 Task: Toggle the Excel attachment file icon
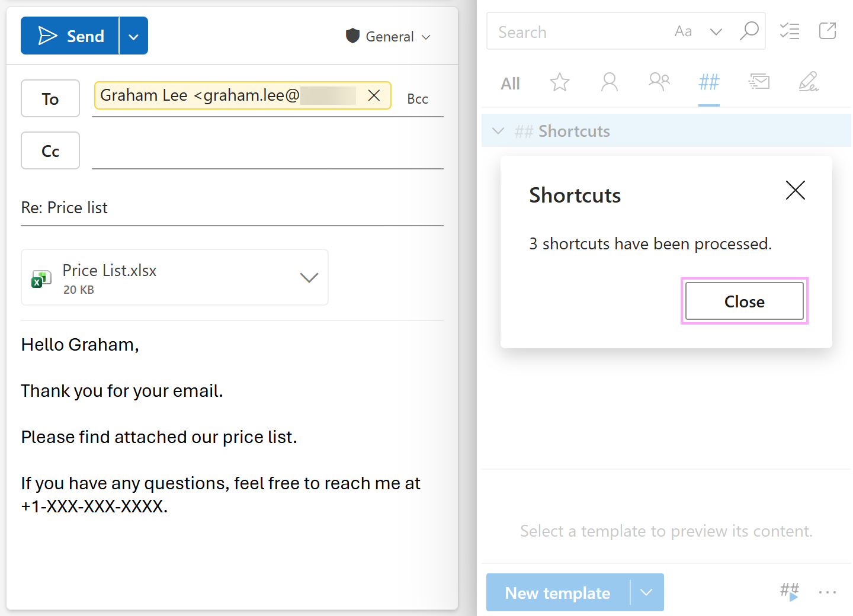coord(41,278)
